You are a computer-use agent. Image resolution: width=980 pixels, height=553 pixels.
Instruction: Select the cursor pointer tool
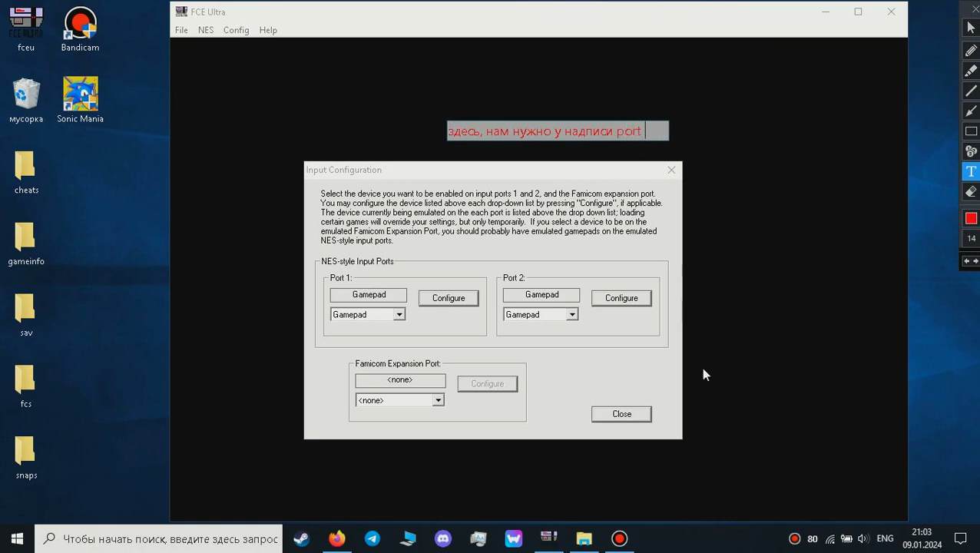coord(971,28)
